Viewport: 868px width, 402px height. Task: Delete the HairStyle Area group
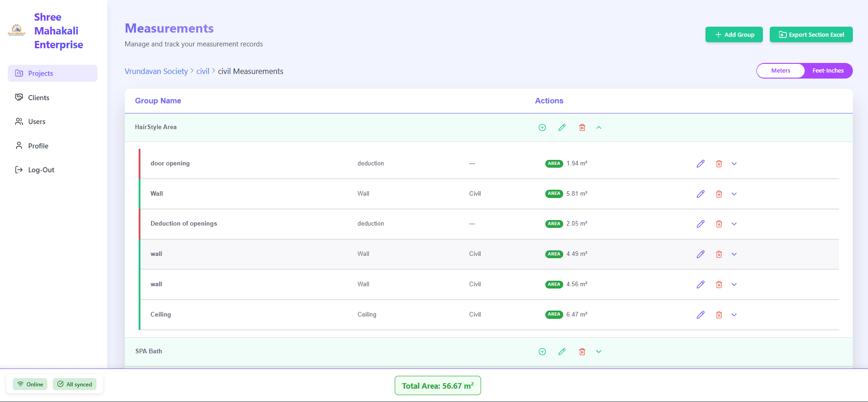(582, 128)
